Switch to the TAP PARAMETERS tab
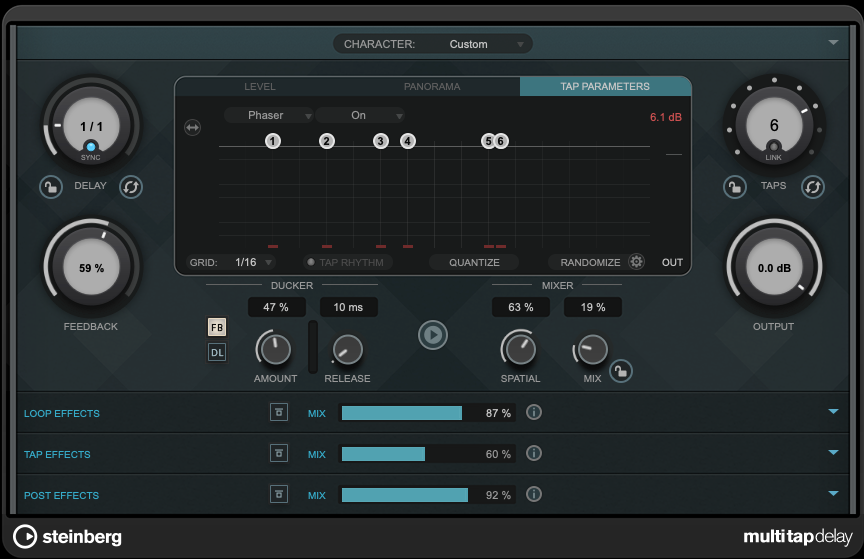This screenshot has height=559, width=864. point(605,87)
